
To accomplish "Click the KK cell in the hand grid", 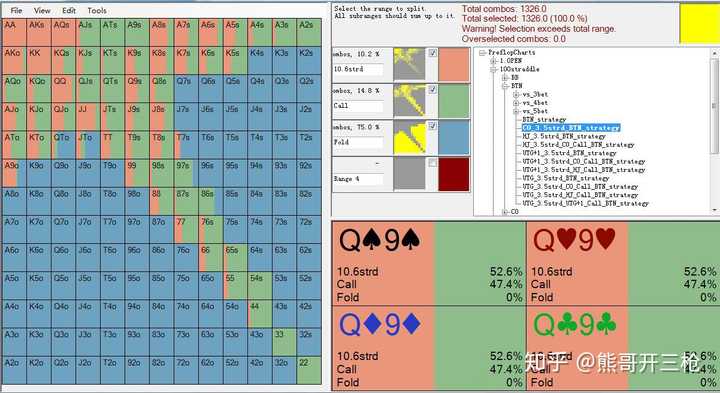I will pyautogui.click(x=39, y=60).
